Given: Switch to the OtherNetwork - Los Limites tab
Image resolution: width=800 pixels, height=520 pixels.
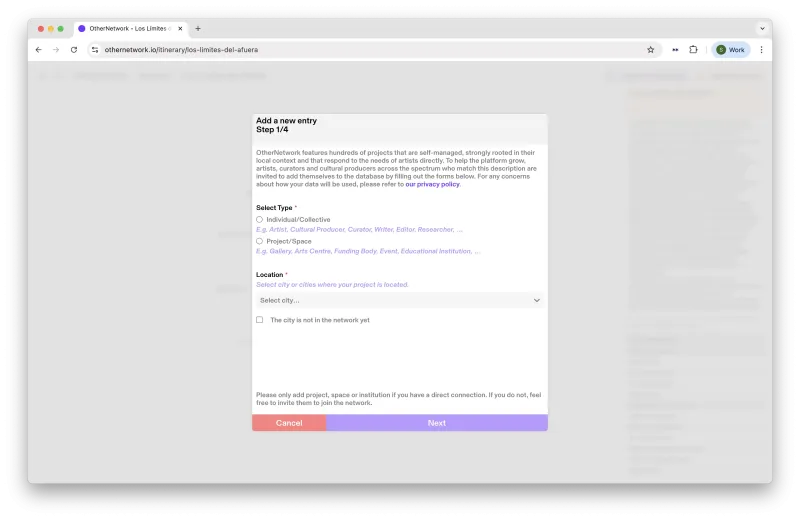Looking at the screenshot, I should pyautogui.click(x=128, y=29).
